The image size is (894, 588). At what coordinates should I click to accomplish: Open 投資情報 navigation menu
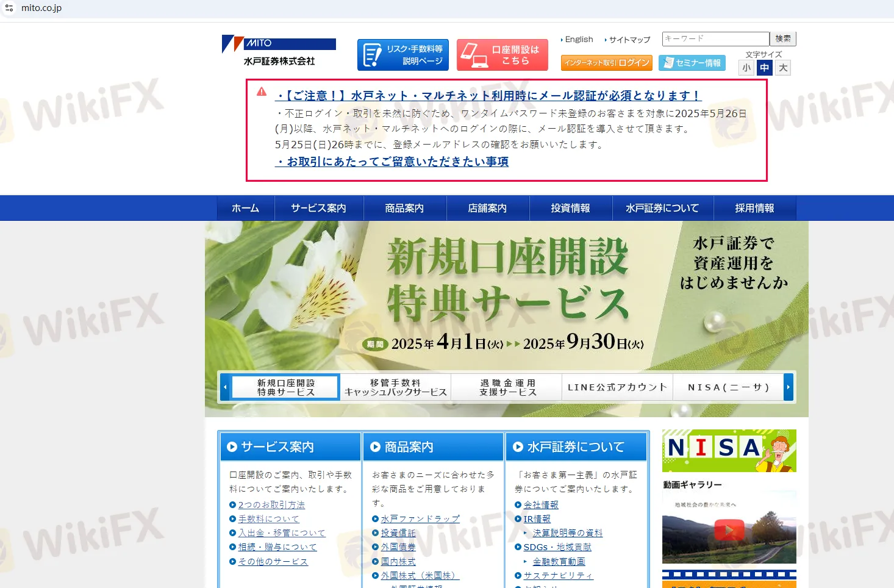(571, 208)
